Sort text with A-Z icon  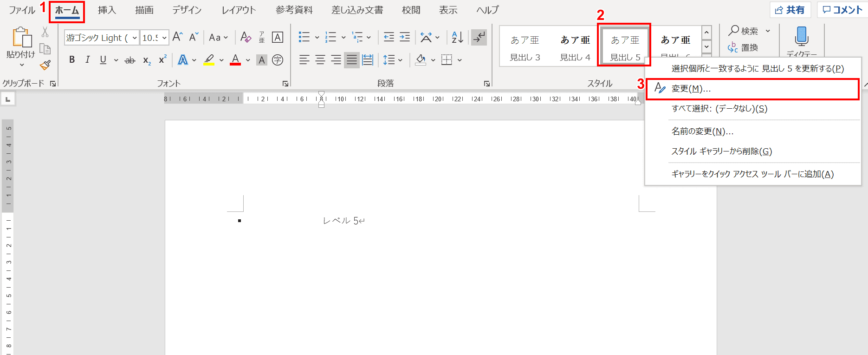pyautogui.click(x=458, y=37)
